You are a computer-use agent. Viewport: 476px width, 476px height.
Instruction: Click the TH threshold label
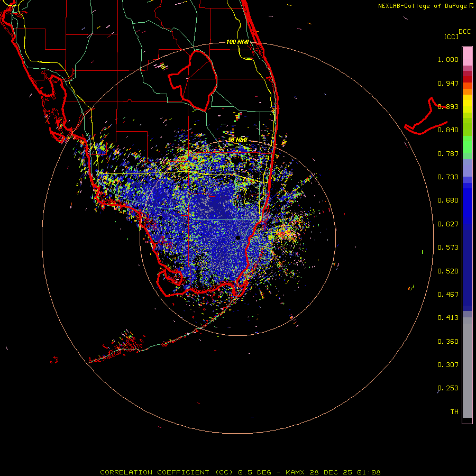[454, 412]
